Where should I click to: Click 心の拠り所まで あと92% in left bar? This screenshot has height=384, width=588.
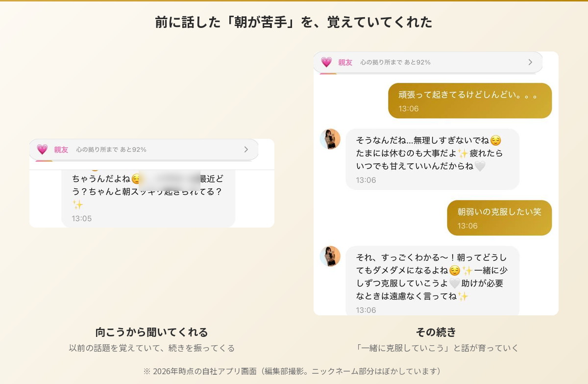point(111,150)
